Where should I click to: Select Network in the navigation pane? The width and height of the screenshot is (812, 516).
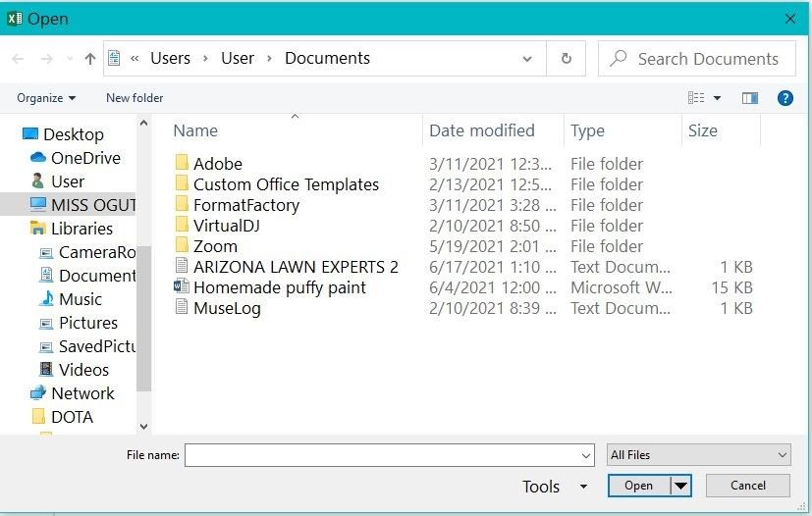click(x=82, y=393)
